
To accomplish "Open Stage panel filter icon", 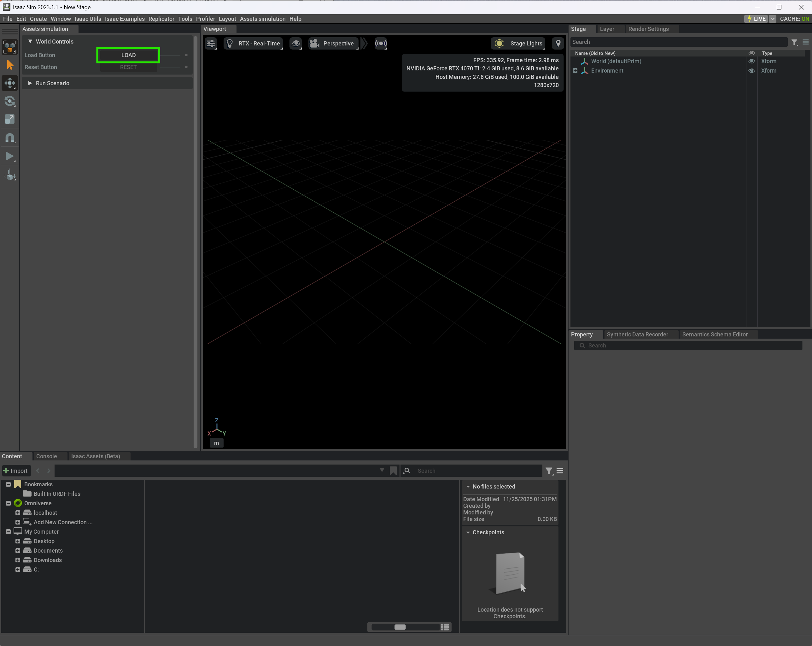I will (x=794, y=42).
